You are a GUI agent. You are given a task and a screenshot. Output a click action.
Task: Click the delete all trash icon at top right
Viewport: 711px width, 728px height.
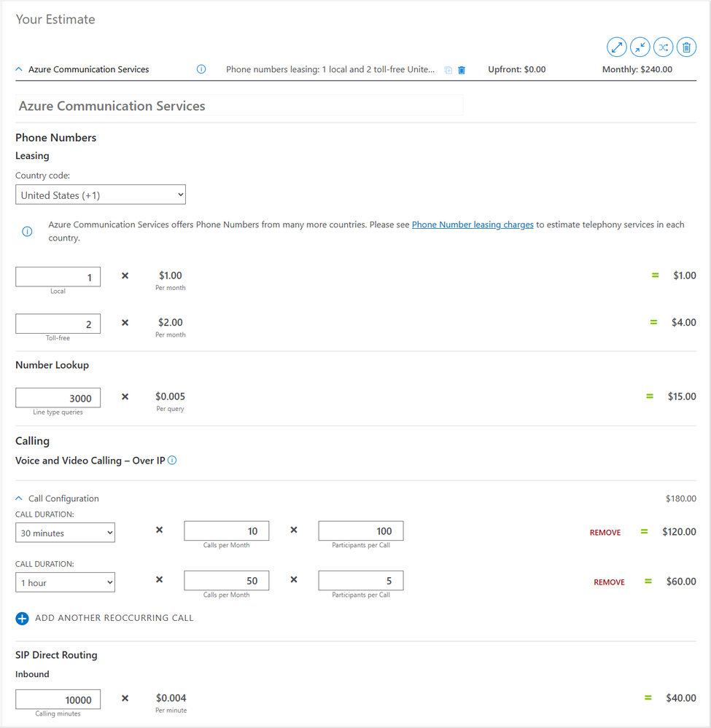point(686,47)
